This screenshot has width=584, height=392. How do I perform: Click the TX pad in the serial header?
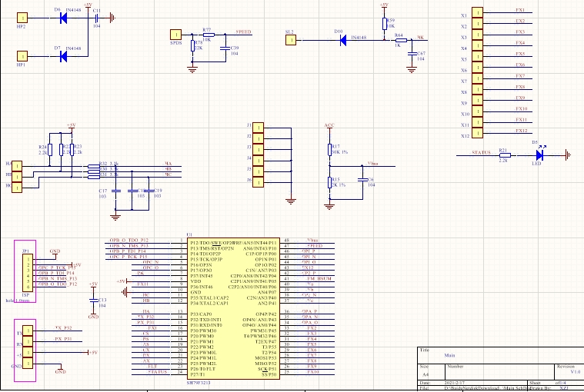point(28,331)
